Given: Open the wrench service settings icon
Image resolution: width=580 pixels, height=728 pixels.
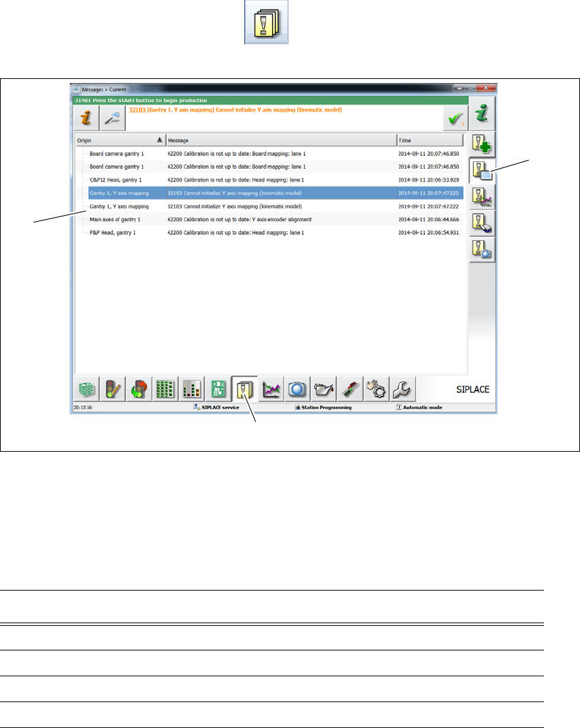Looking at the screenshot, I should (x=402, y=389).
